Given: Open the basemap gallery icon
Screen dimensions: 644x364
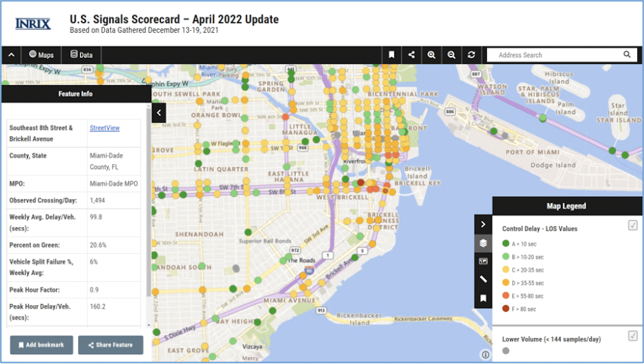Looking at the screenshot, I should (x=483, y=261).
